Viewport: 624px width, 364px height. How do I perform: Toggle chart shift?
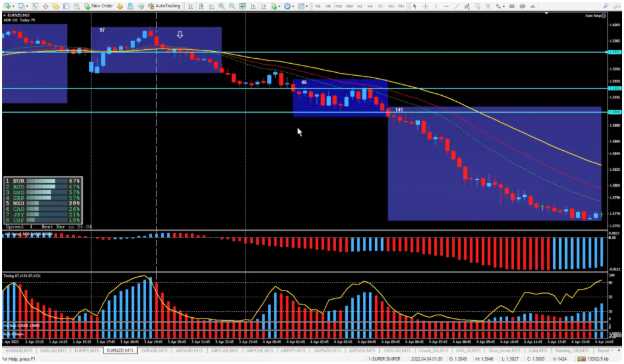263,6
